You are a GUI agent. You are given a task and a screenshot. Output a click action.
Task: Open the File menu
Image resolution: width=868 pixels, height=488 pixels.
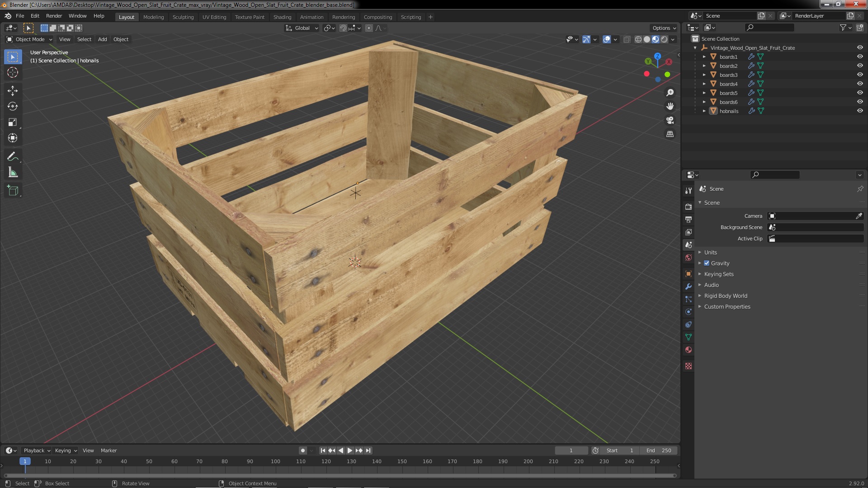click(x=20, y=16)
